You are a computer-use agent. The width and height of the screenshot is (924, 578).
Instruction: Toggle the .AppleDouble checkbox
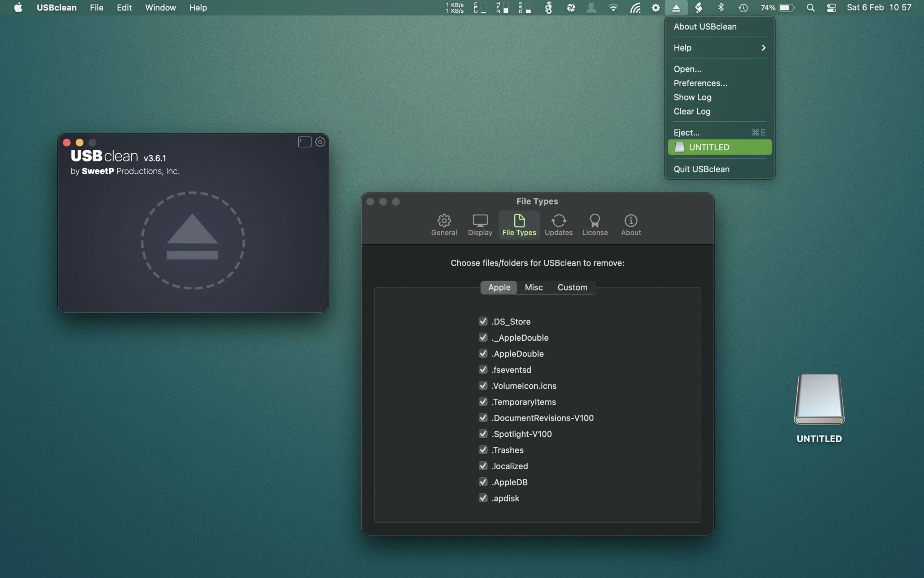coord(483,353)
